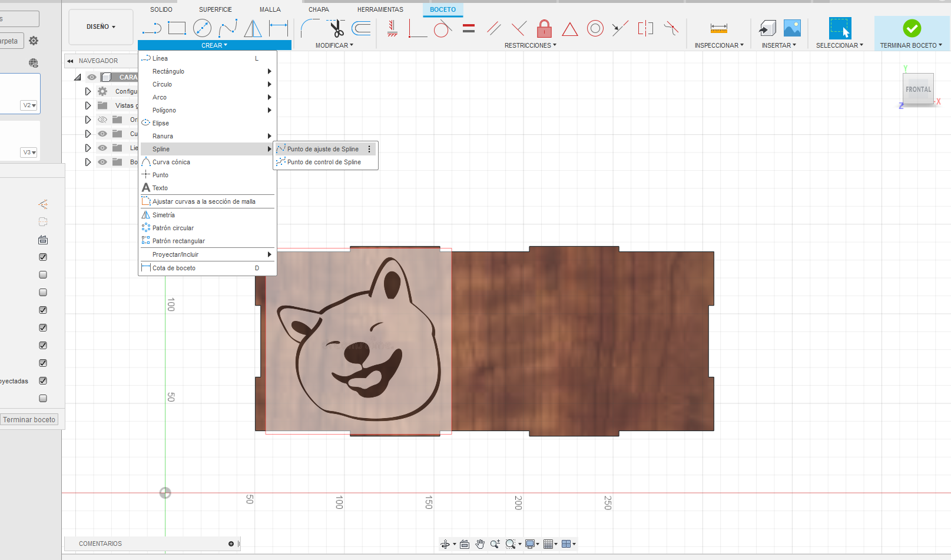Open the SELECCIONAR dropdown menu
951x560 pixels.
click(839, 45)
